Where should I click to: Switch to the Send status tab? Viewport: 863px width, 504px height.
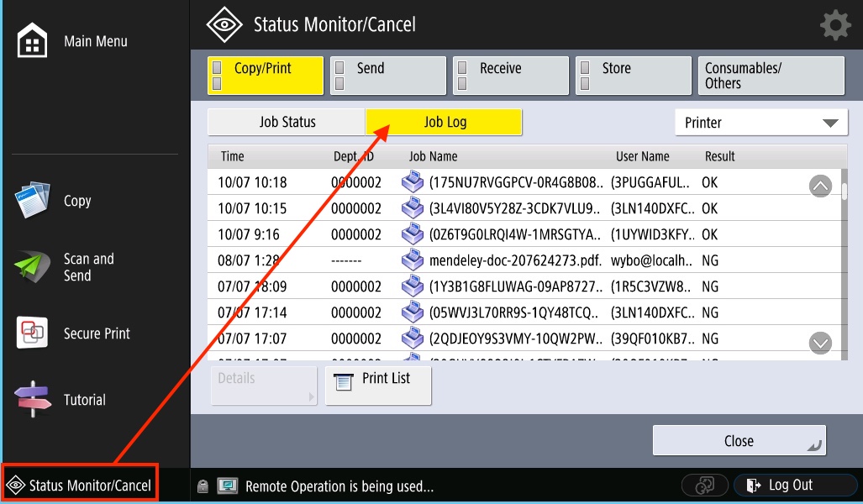[387, 76]
